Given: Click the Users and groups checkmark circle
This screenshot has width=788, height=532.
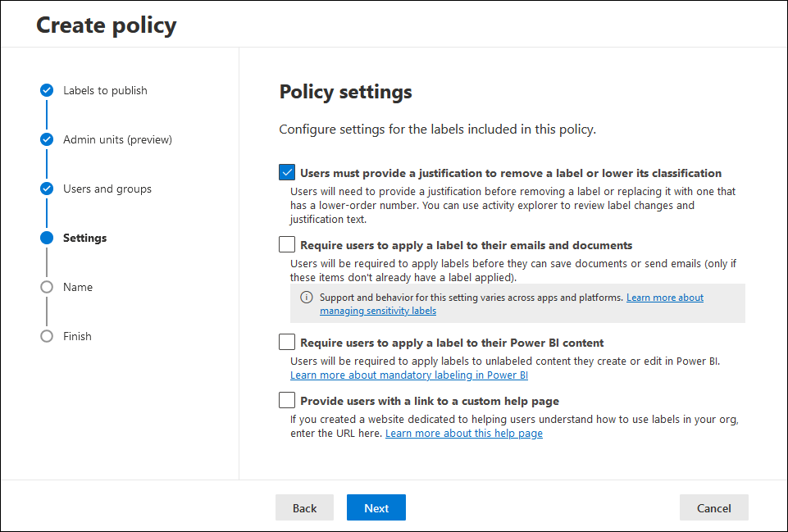Looking at the screenshot, I should coord(47,189).
